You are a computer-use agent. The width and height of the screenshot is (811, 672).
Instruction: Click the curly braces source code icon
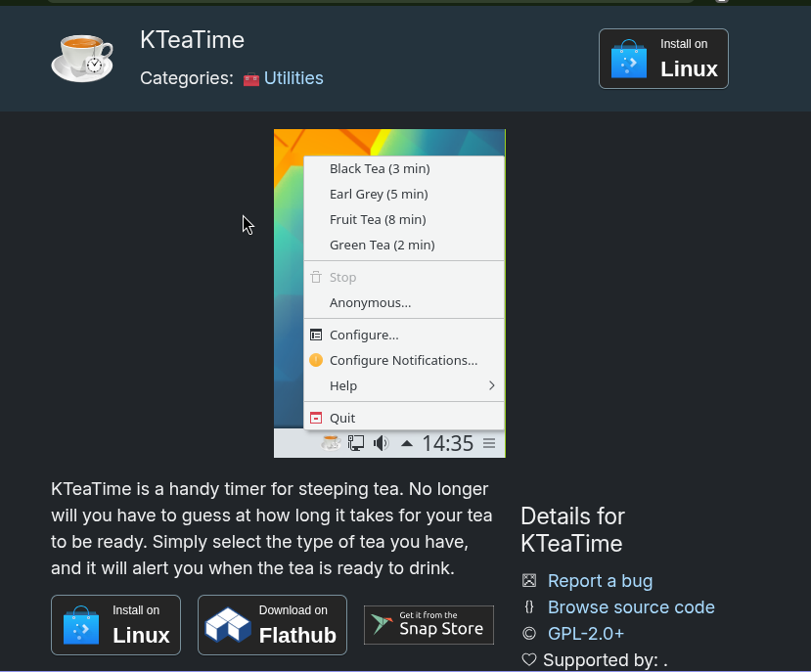529,606
